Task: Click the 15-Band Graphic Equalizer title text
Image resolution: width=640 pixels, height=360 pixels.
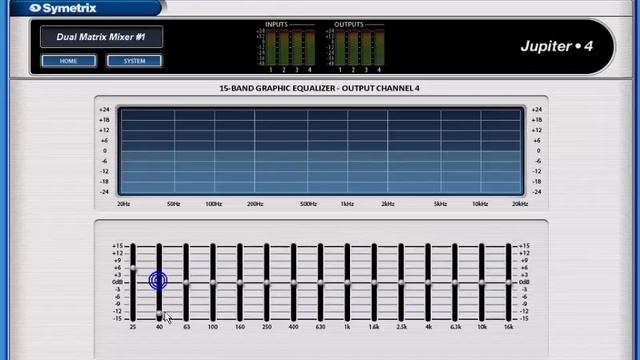Action: click(x=320, y=88)
